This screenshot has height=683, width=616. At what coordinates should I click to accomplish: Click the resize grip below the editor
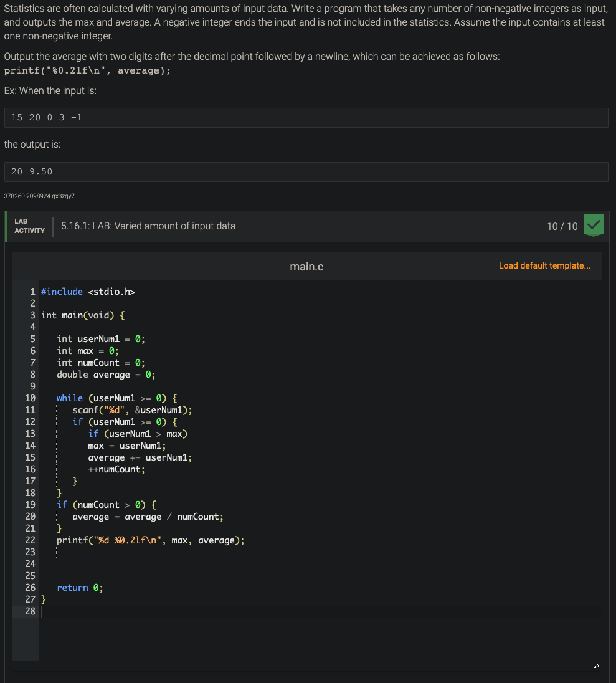595,666
